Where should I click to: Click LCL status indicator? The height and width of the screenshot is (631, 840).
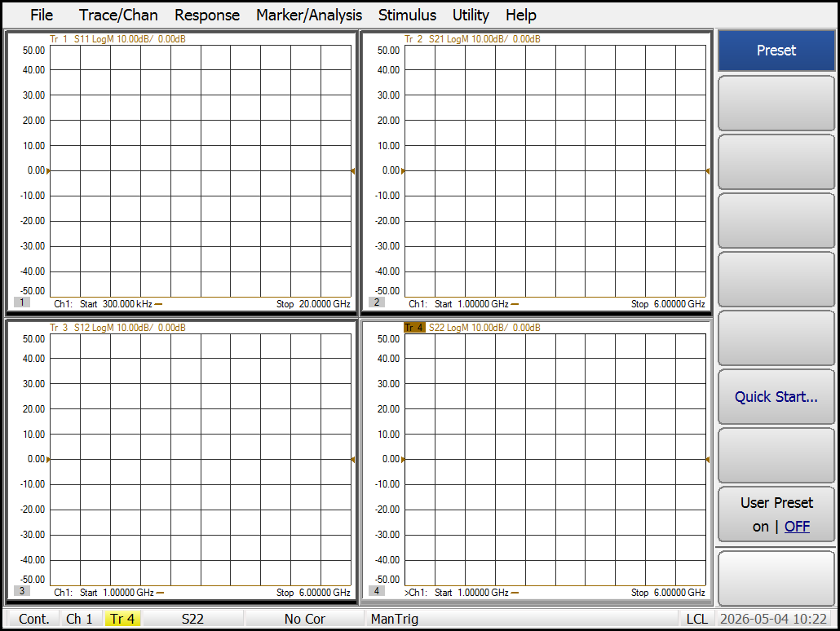click(696, 619)
